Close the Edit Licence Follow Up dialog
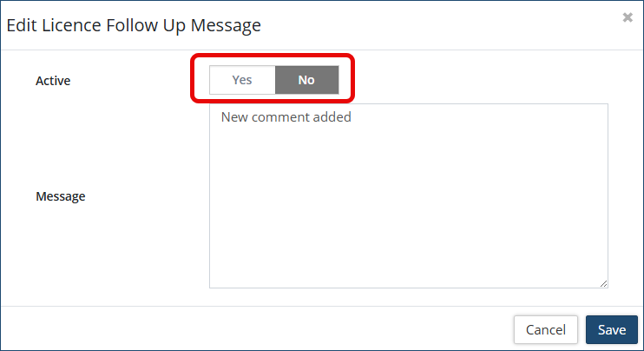 click(628, 17)
